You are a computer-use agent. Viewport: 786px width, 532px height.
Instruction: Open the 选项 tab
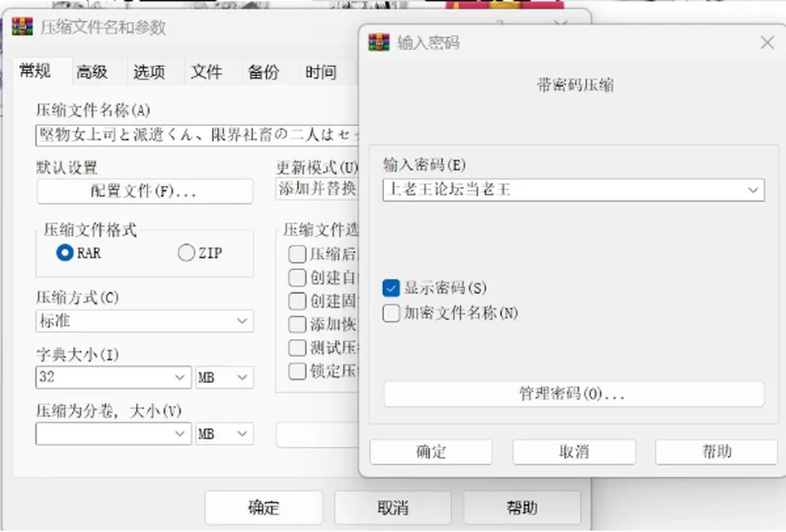[x=149, y=72]
